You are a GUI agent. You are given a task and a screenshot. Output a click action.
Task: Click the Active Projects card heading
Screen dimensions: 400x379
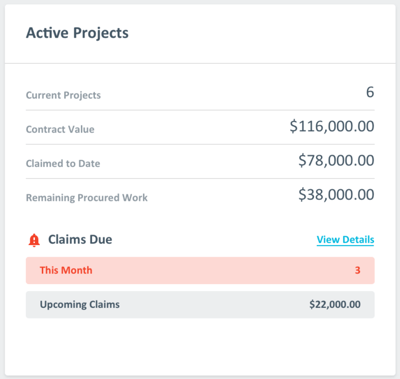click(77, 33)
